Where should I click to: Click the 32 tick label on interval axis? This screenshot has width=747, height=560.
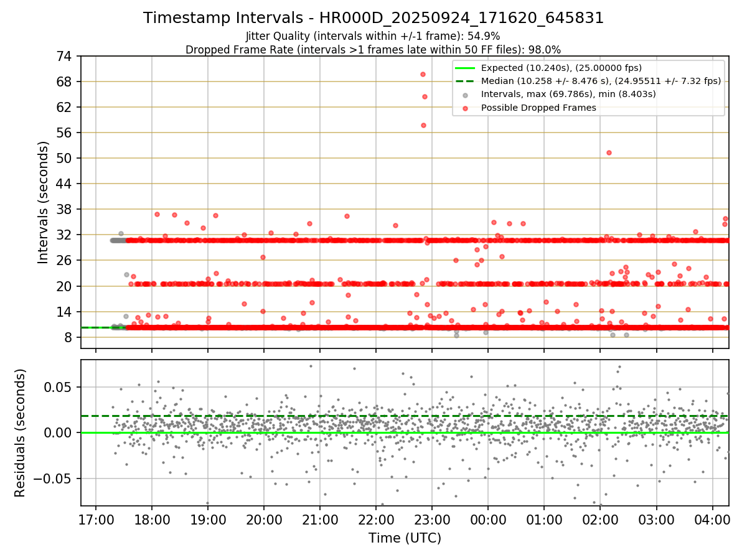pos(65,235)
